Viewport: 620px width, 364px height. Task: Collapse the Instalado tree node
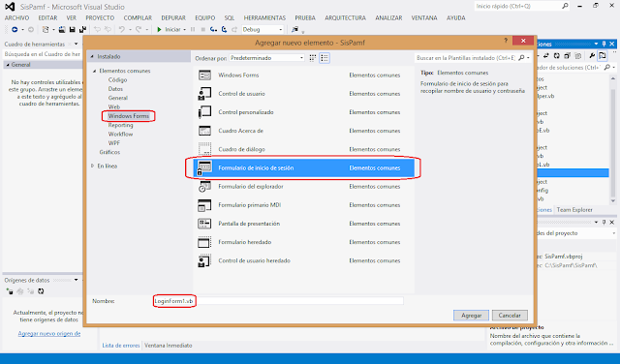(92, 57)
